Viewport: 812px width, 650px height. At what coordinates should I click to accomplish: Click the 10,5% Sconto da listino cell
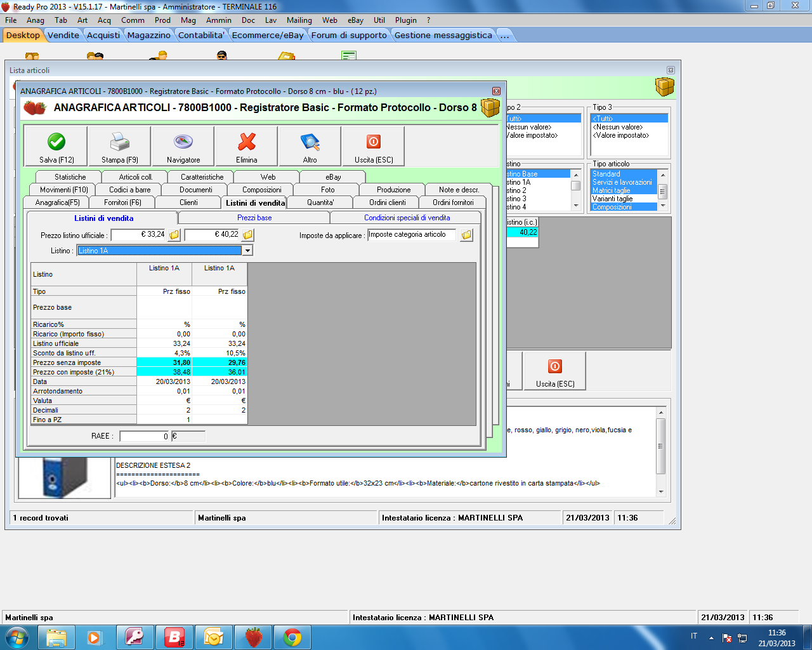click(219, 353)
